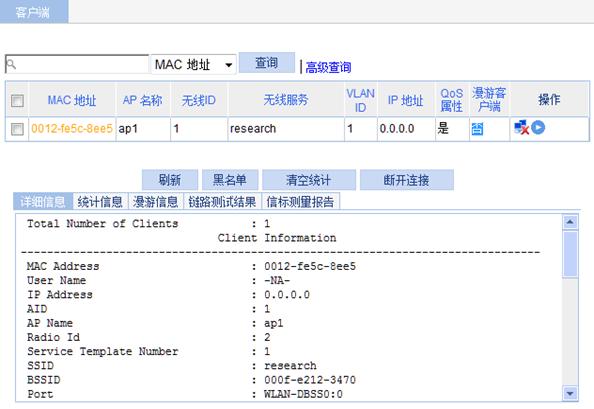Screen dimensions: 594x409
Task: Click the details pane scrollbar thumb
Action: pos(570,254)
